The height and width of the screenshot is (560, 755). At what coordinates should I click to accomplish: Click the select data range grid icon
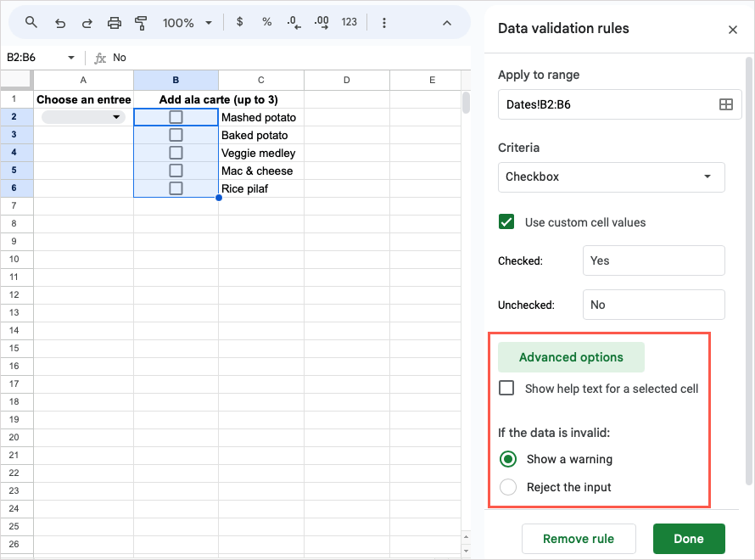[x=725, y=104]
